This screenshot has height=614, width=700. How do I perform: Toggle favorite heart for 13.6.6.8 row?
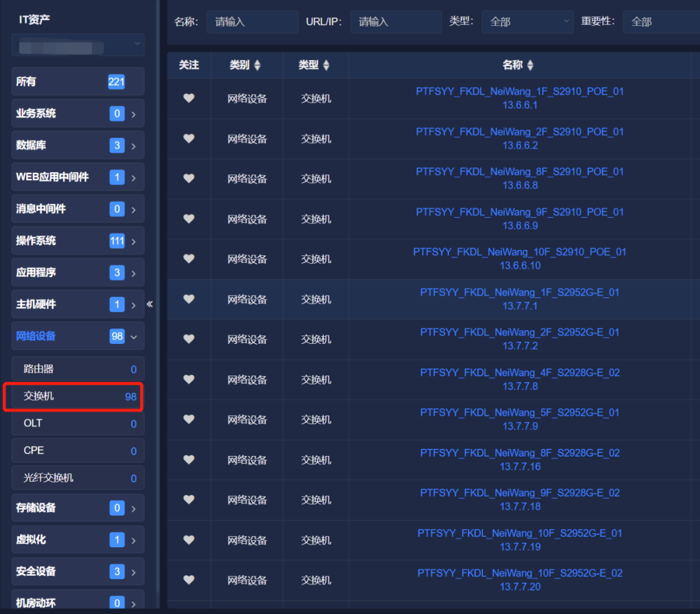pyautogui.click(x=189, y=179)
